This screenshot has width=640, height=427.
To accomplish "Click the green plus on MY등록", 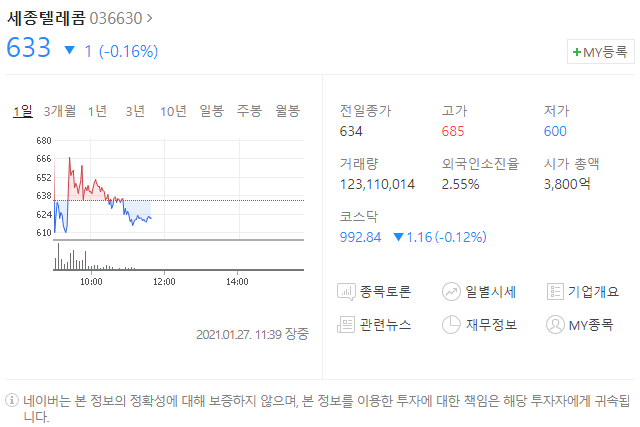I will pyautogui.click(x=577, y=52).
